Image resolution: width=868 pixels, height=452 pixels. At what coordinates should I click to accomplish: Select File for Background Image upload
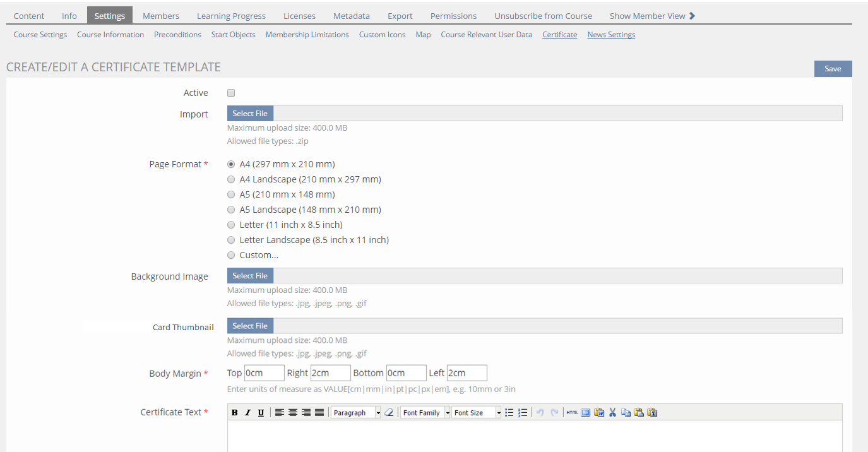250,276
